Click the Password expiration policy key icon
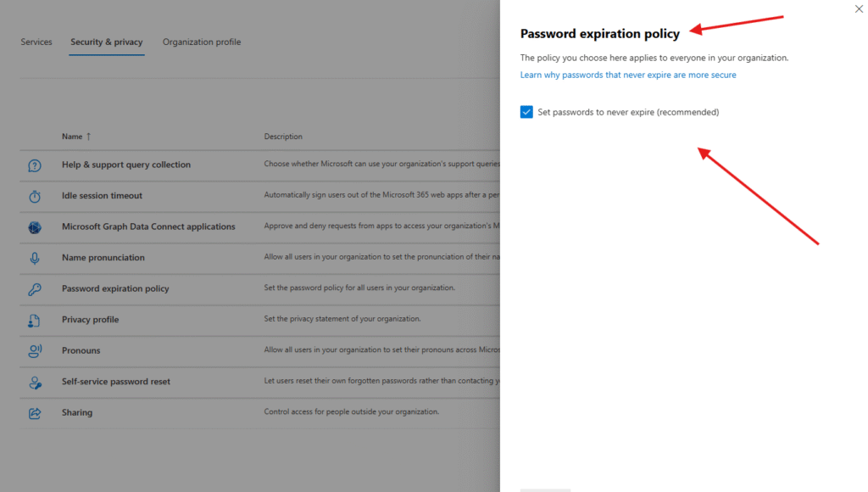Screen dimensions: 868x492 tap(35, 289)
